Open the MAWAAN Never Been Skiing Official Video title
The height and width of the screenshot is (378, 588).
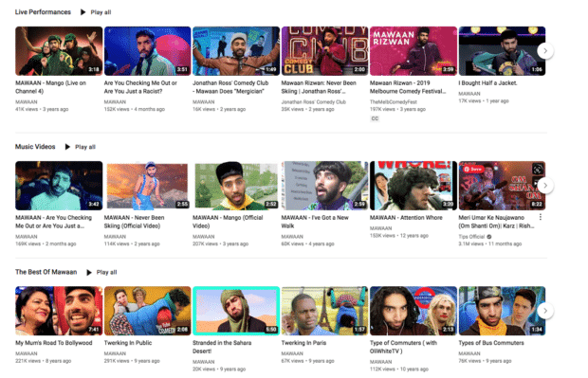tap(134, 222)
